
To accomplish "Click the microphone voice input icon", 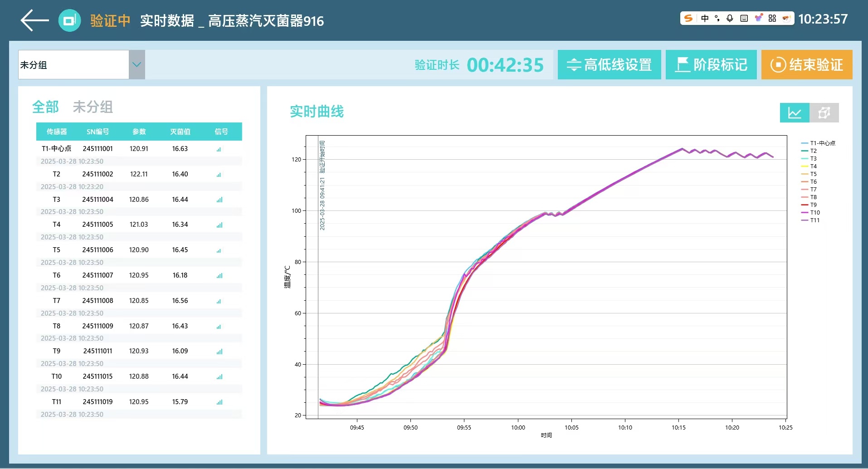I will [730, 18].
